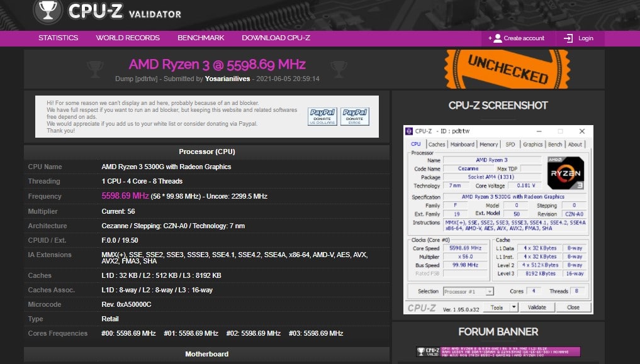The image size is (640, 364).
Task: Open the Processor #1 selection dropdown
Action: point(469,292)
